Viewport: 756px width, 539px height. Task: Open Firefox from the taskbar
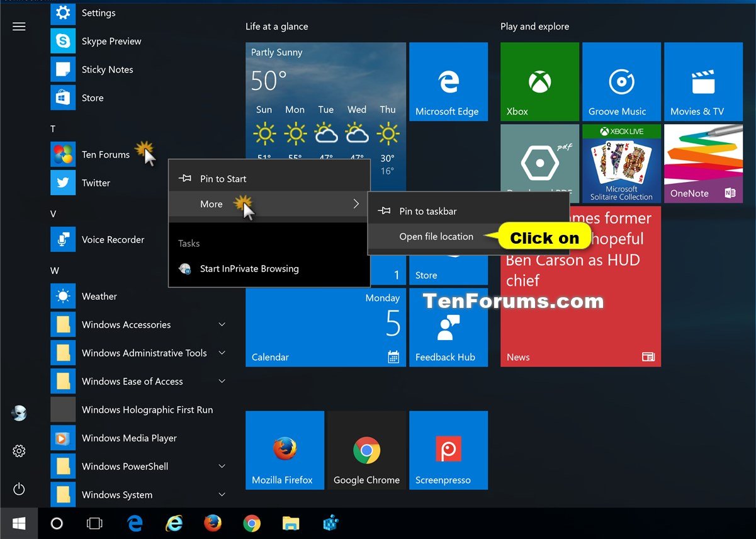pos(213,523)
